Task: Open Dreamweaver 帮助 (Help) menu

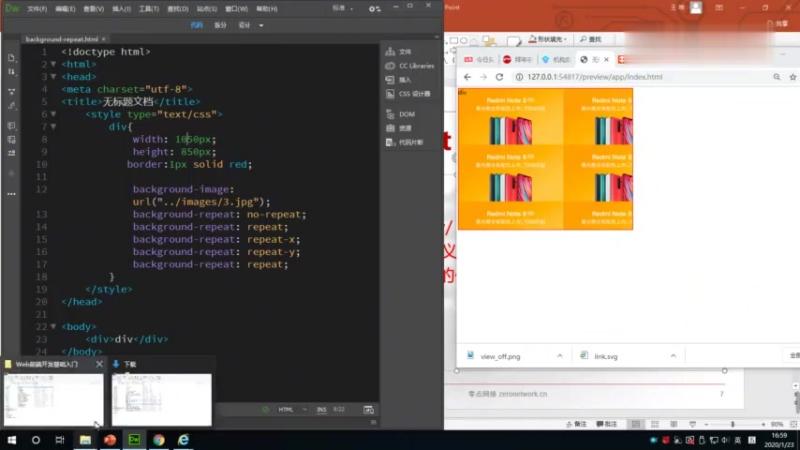Action: point(267,9)
